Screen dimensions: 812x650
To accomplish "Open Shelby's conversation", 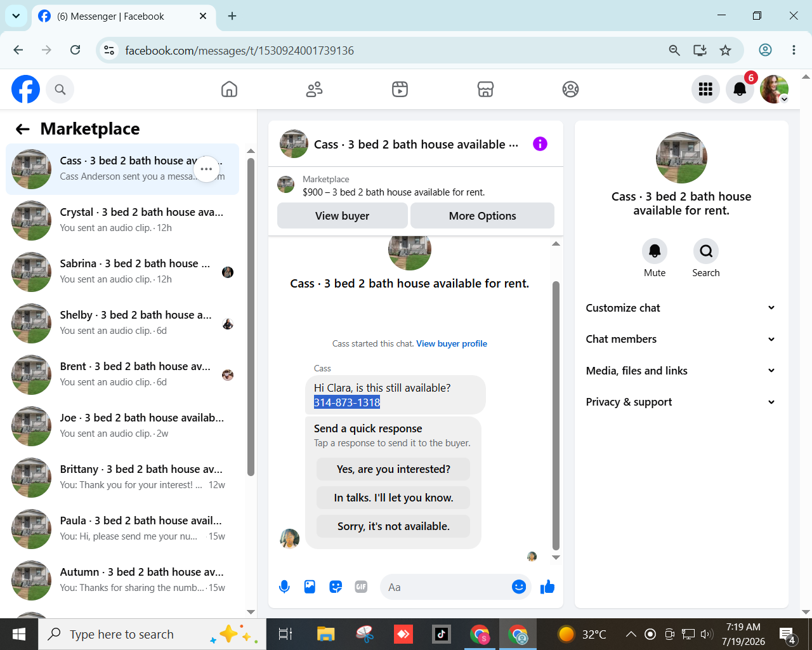I will pyautogui.click(x=122, y=323).
